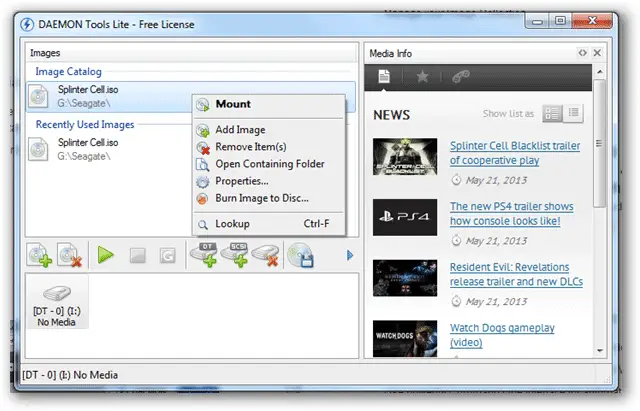Click the Media Info scrollbar thumb
Viewport: 640px width, 411px height.
[599, 144]
